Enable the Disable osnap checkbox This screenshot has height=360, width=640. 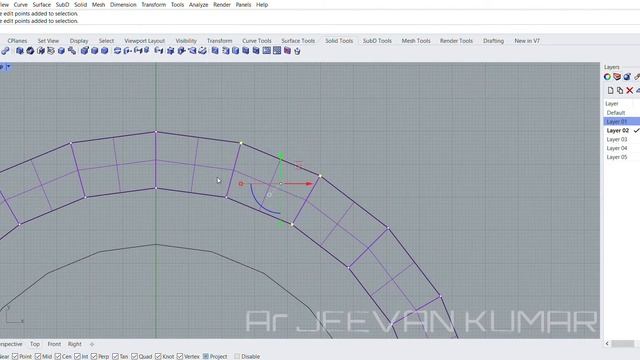click(237, 356)
